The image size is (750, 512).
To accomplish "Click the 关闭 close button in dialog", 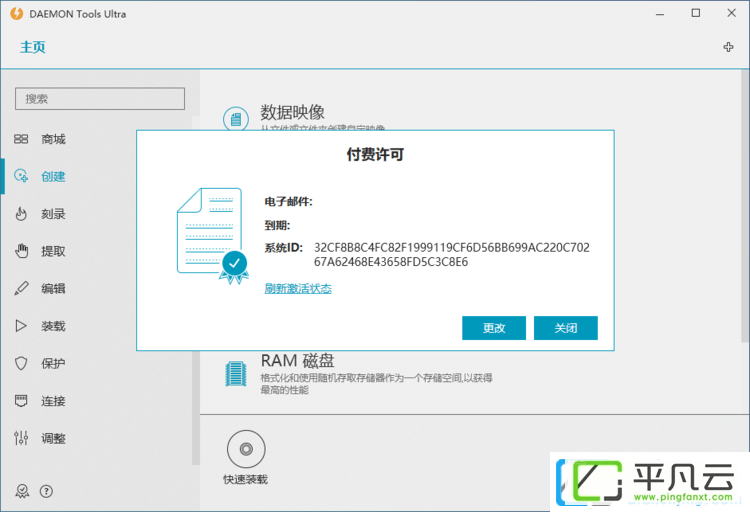I will [565, 328].
